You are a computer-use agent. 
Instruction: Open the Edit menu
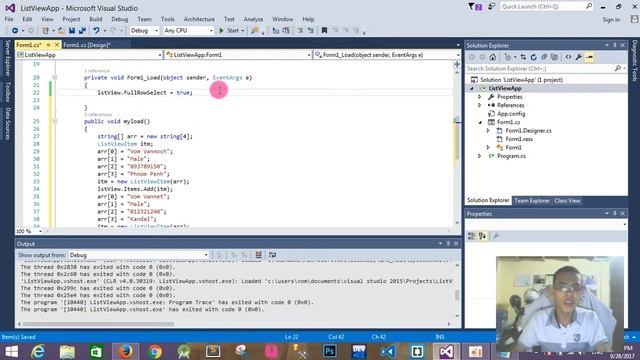pos(27,19)
